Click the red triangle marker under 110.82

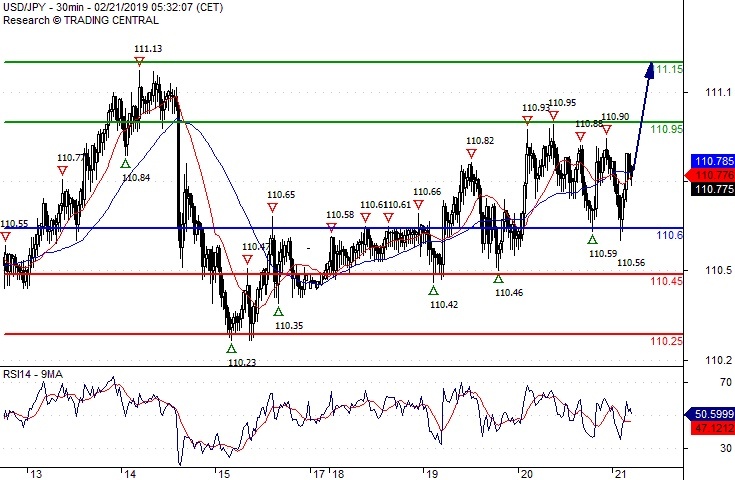pos(472,153)
